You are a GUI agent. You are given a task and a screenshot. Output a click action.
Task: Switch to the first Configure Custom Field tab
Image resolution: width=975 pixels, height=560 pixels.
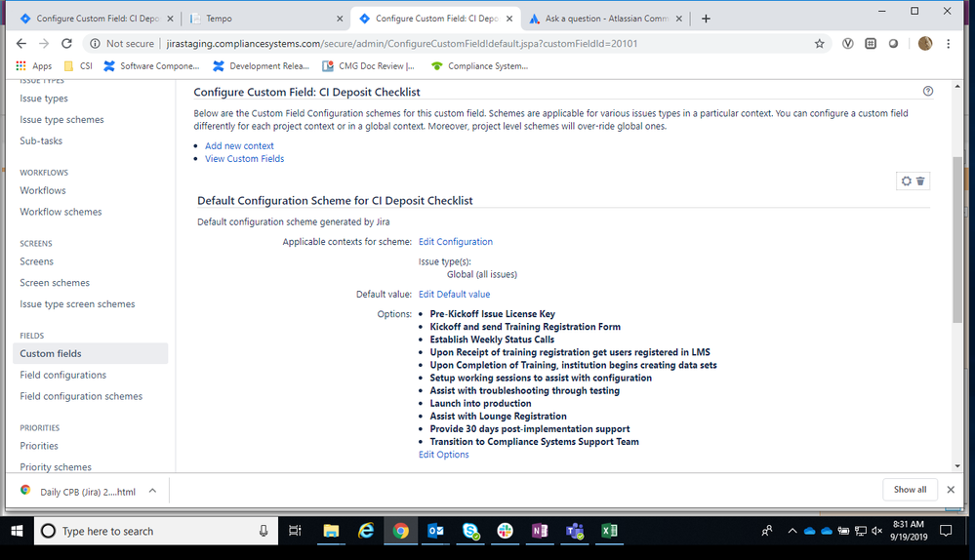pyautogui.click(x=97, y=19)
